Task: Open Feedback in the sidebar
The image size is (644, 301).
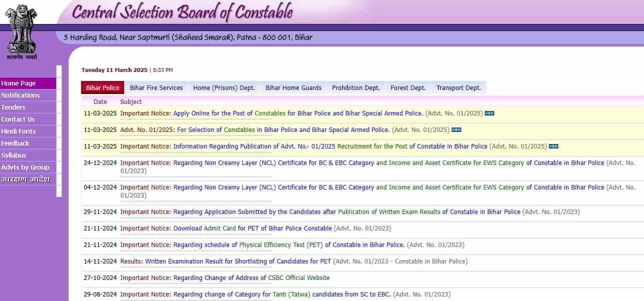Action: [28, 143]
